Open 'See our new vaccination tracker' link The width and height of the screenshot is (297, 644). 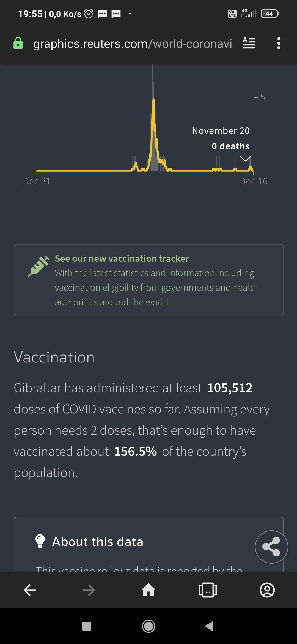point(122,258)
